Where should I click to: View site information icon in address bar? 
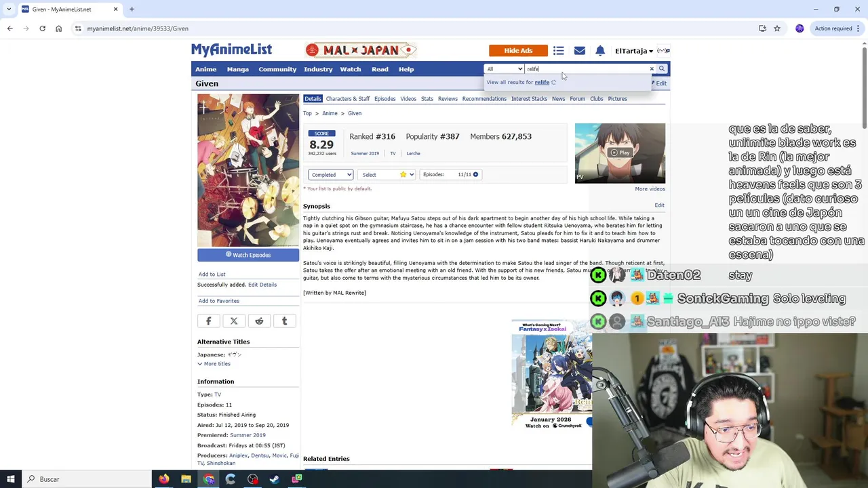pyautogui.click(x=78, y=28)
